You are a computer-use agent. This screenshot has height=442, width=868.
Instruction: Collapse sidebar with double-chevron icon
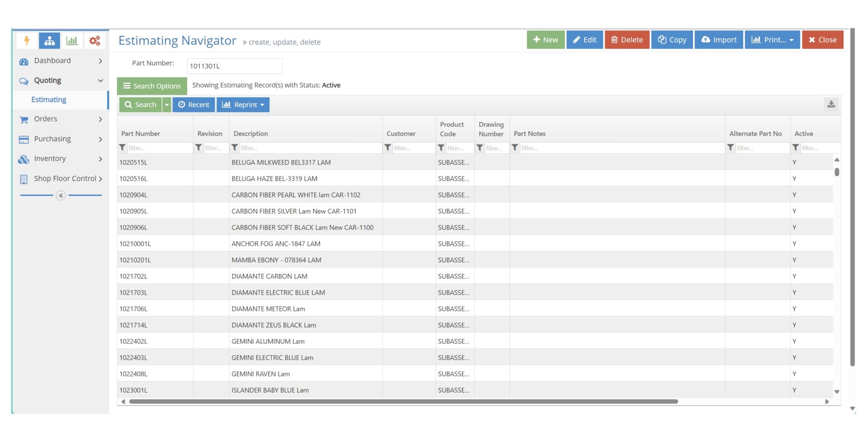61,195
